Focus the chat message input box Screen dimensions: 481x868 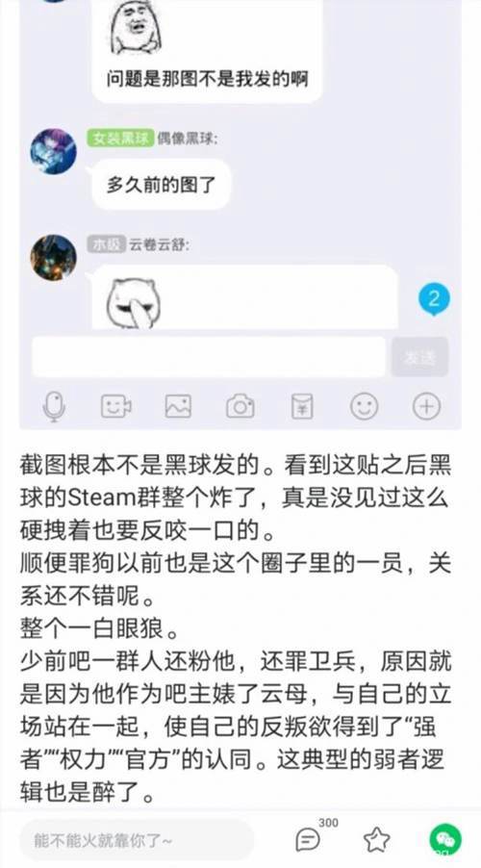click(x=209, y=357)
